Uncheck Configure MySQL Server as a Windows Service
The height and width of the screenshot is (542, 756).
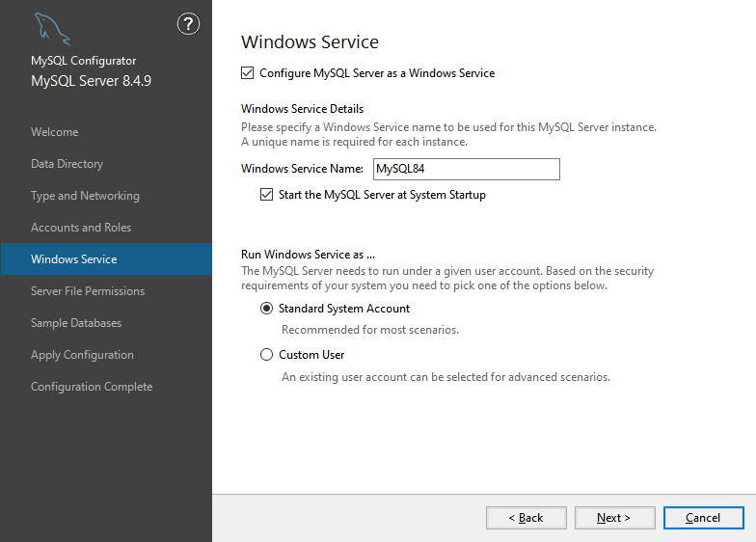(x=248, y=73)
